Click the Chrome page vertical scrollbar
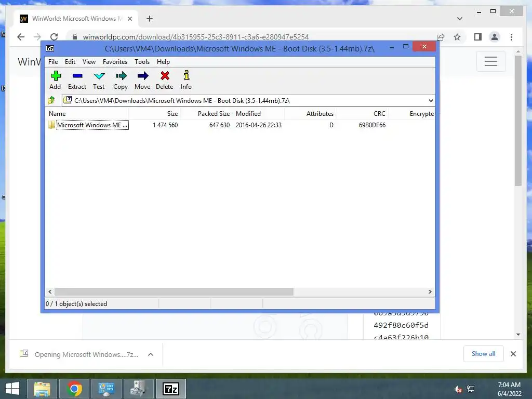The image size is (532, 399). coord(518,121)
